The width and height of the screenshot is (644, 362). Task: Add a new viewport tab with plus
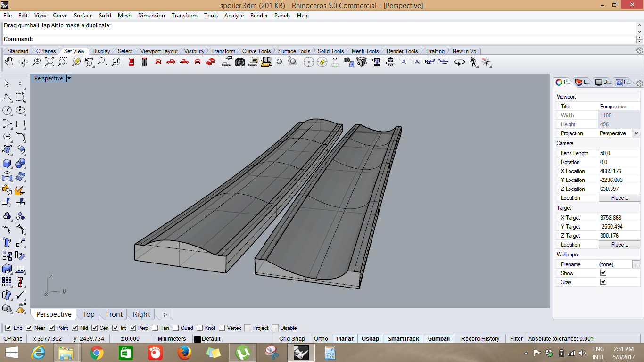165,314
